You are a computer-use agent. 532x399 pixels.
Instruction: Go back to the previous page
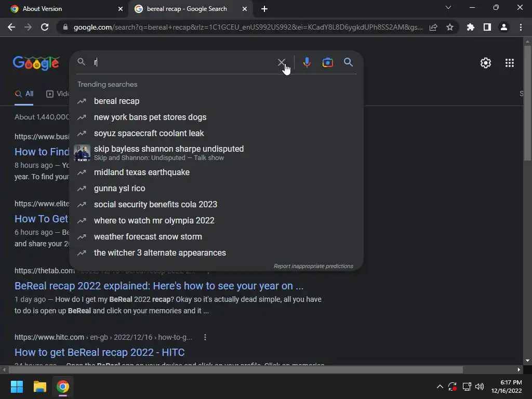11,27
